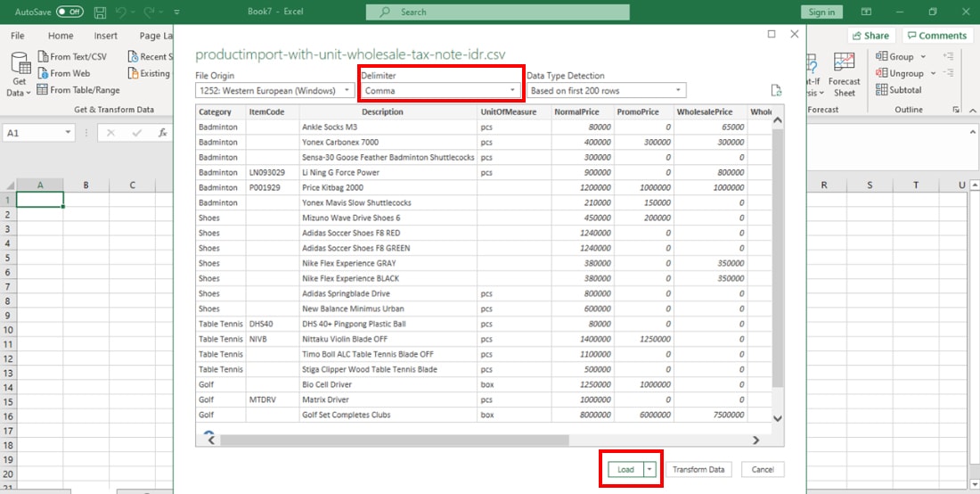Click the Search box in title bar
This screenshot has height=494, width=980.
click(497, 12)
